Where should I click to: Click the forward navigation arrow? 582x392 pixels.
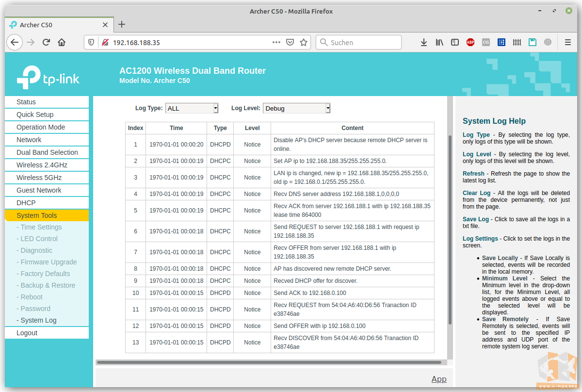[x=31, y=42]
